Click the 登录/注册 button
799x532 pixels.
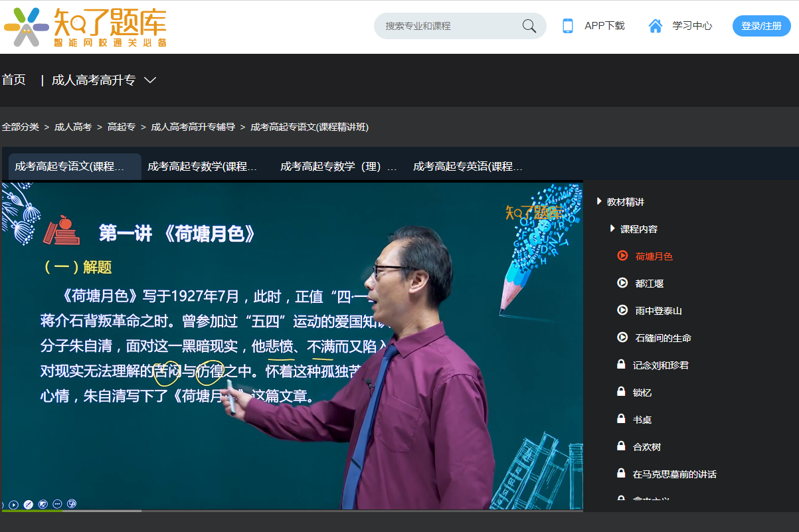(x=761, y=25)
